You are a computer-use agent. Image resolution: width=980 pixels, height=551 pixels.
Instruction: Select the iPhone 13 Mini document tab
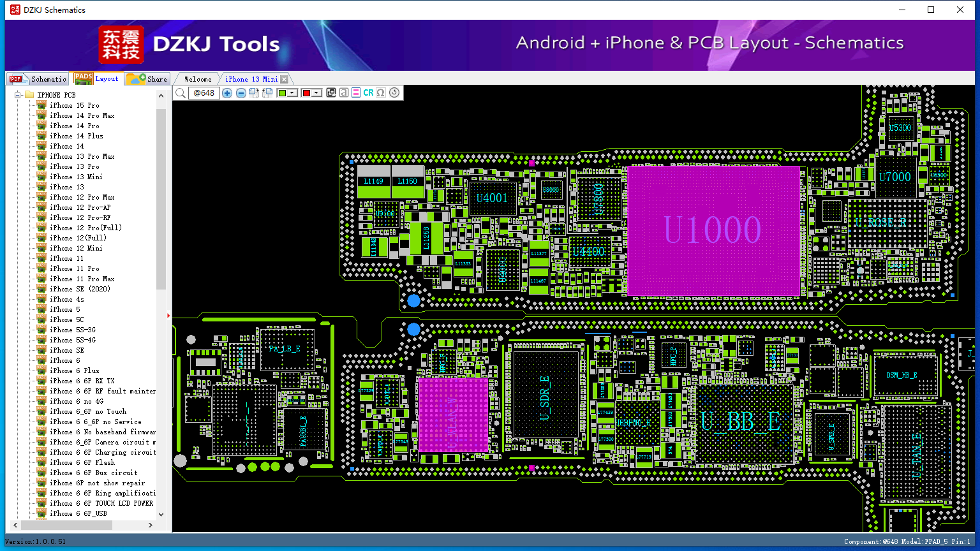[x=251, y=79]
